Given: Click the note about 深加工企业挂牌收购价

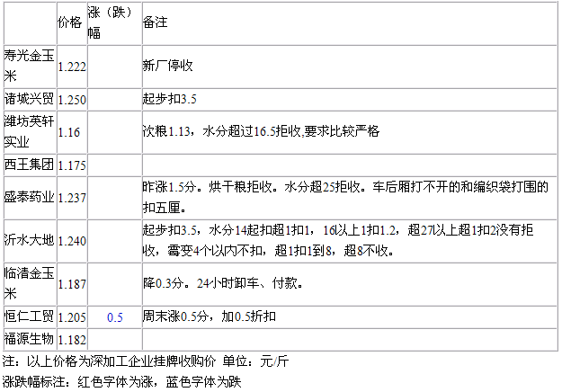Looking at the screenshot, I should click(x=146, y=361).
